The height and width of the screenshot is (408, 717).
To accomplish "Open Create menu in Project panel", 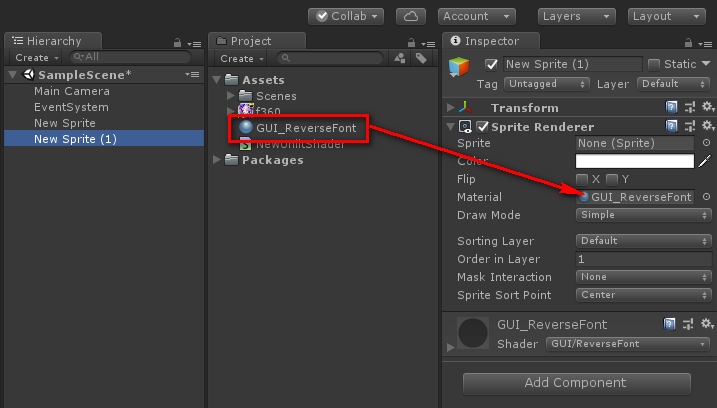I will [x=242, y=59].
